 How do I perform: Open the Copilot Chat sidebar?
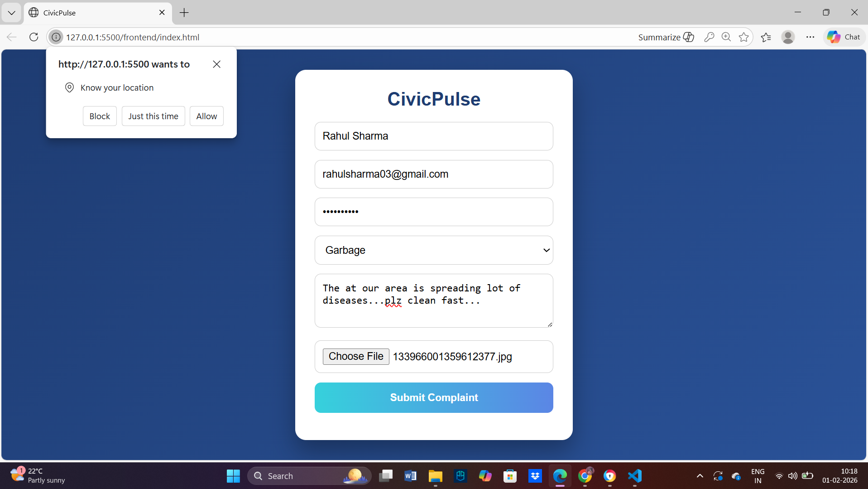pos(844,37)
